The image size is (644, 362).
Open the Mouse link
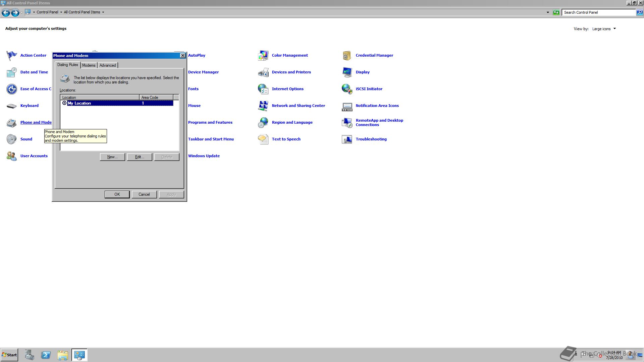[x=194, y=106]
